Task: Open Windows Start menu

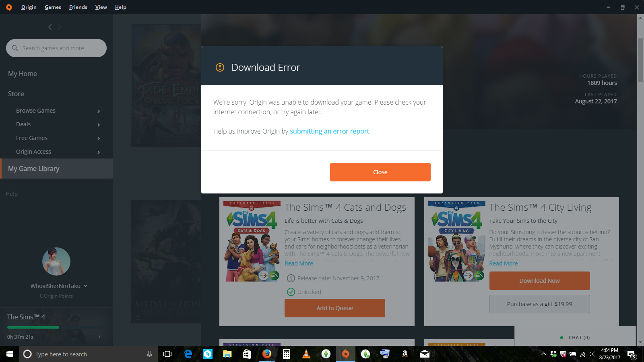Action: [10, 354]
